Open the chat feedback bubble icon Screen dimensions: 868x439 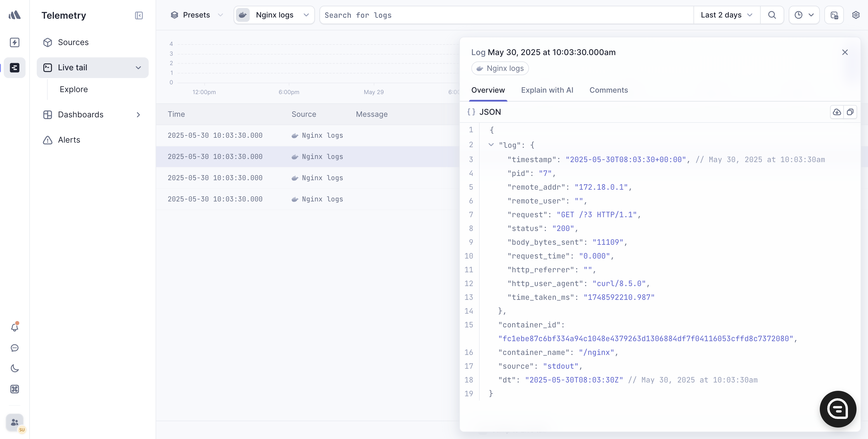click(14, 348)
